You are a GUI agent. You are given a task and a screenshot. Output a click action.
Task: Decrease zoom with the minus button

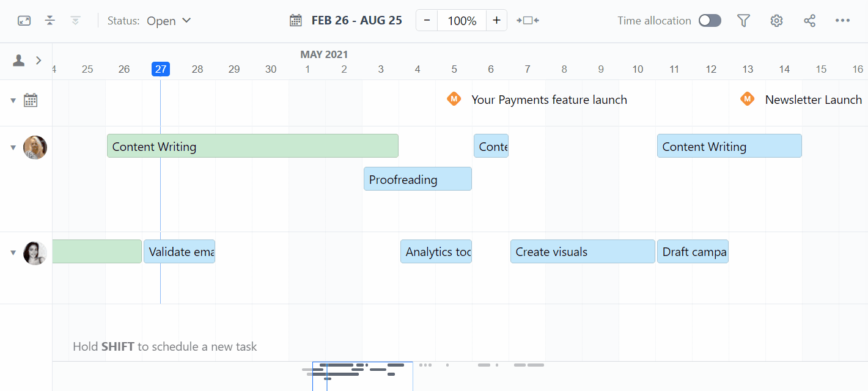(x=427, y=21)
